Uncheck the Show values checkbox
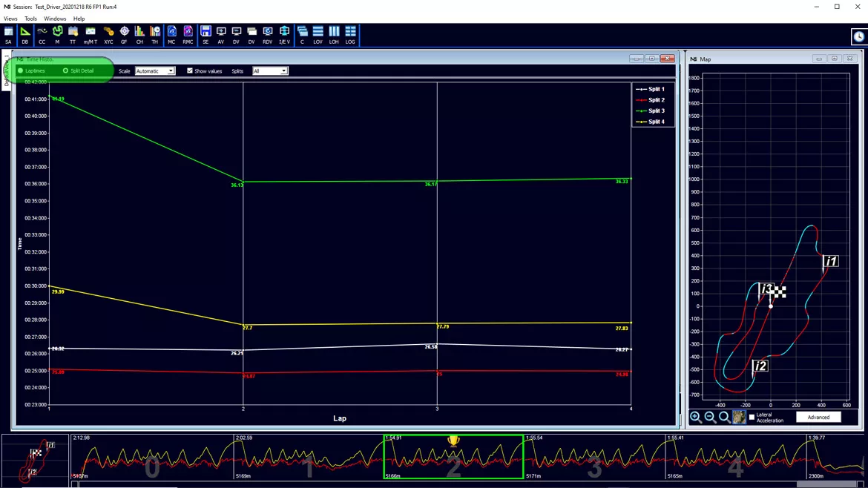 point(190,70)
